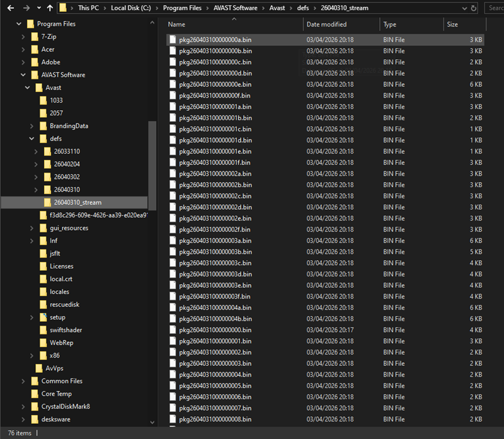Image resolution: width=504 pixels, height=439 pixels.
Task: Sort files by the Size column header
Action: click(452, 25)
